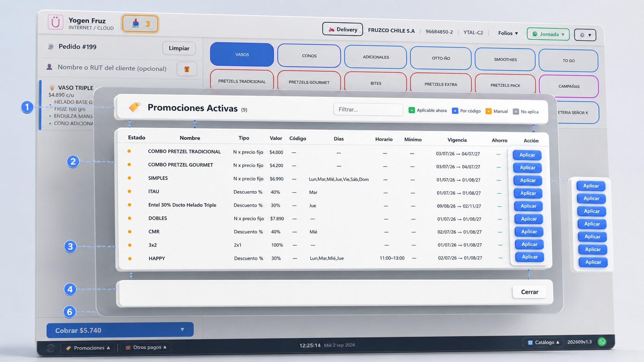Select the PRETZELS GOURMET category
The height and width of the screenshot is (362, 644).
309,81
